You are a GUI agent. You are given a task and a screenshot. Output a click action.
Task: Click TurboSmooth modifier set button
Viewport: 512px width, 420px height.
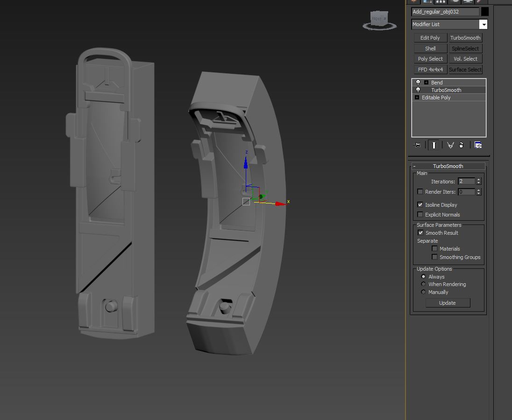coord(465,38)
